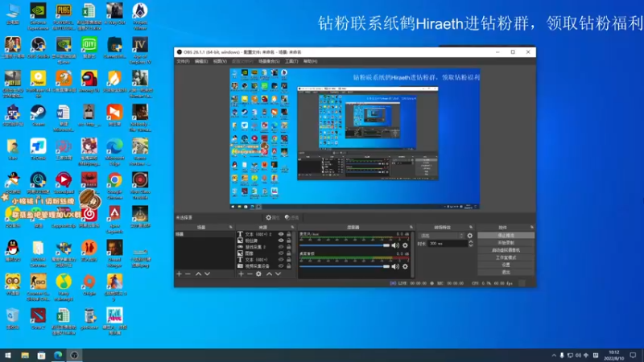
Task: Open the 工具(T) menu in OBS
Action: pyautogui.click(x=291, y=61)
